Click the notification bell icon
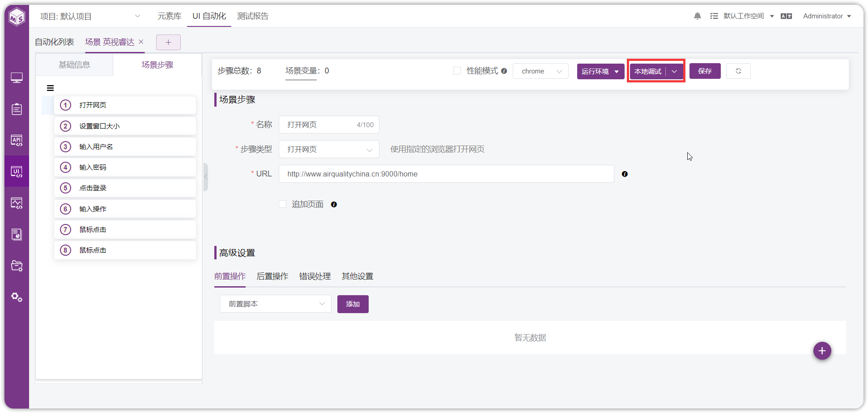This screenshot has height=413, width=868. click(698, 16)
